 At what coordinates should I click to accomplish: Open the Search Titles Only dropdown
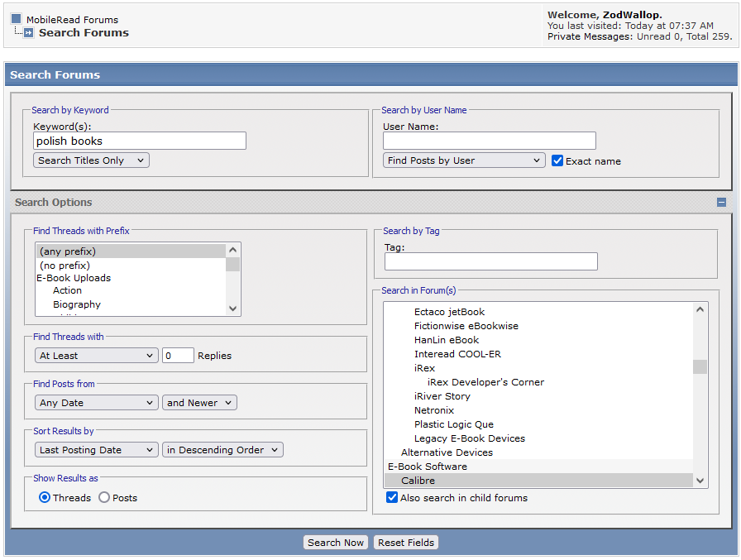91,160
